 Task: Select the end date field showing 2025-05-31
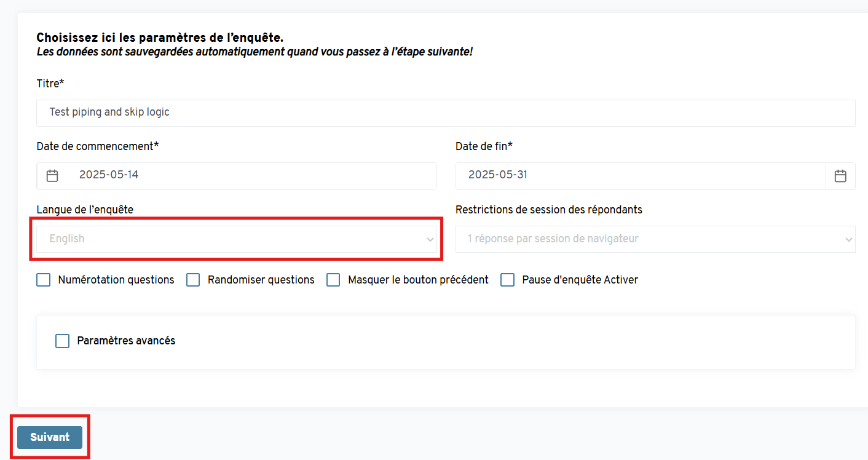641,176
